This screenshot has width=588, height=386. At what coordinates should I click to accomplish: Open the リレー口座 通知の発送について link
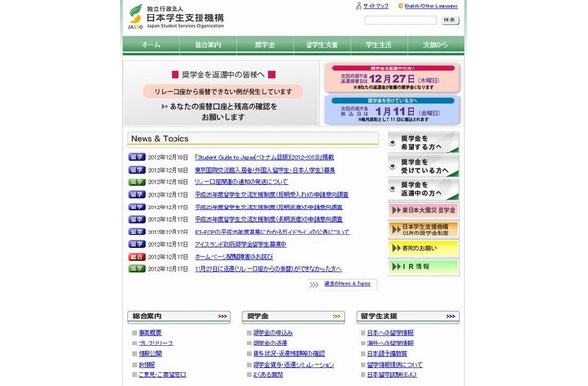pyautogui.click(x=241, y=182)
